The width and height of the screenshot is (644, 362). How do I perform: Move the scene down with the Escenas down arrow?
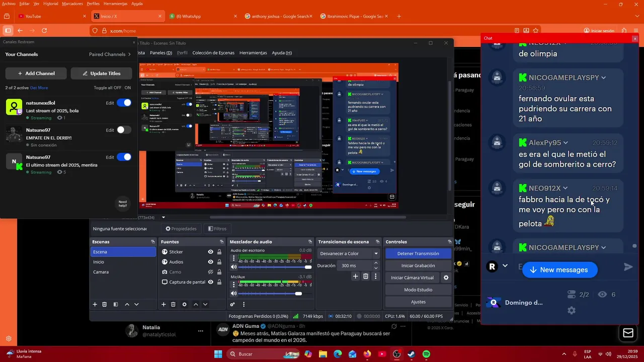tap(136, 304)
